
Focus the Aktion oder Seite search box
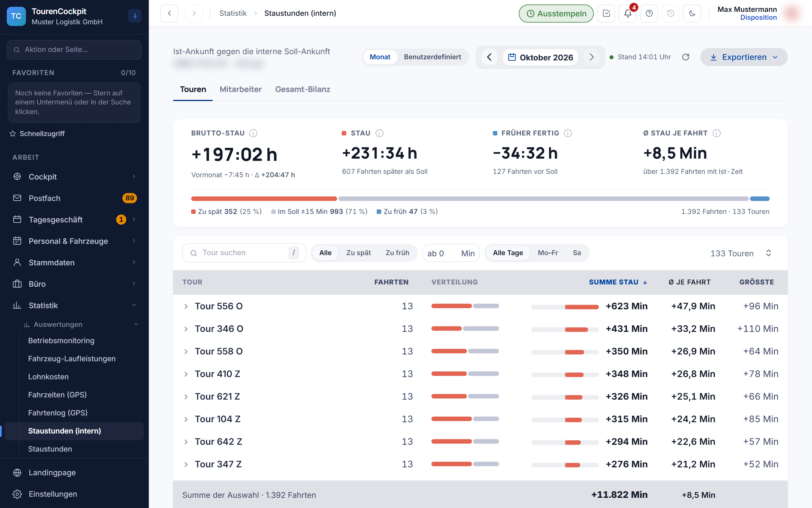click(74, 50)
